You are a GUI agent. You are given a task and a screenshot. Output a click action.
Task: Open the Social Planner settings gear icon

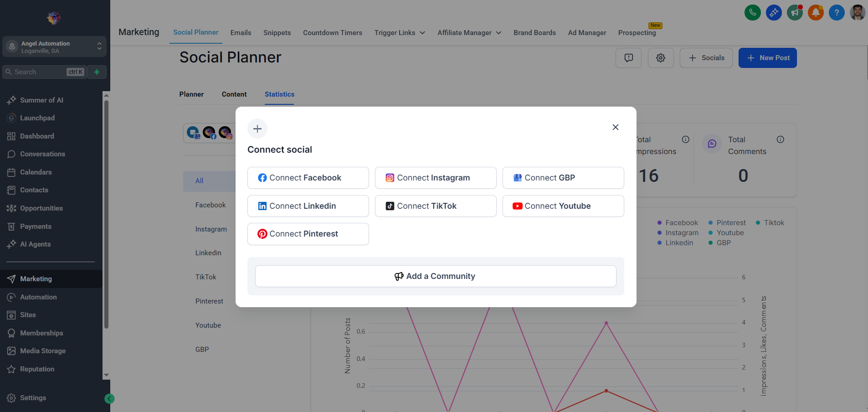[661, 58]
